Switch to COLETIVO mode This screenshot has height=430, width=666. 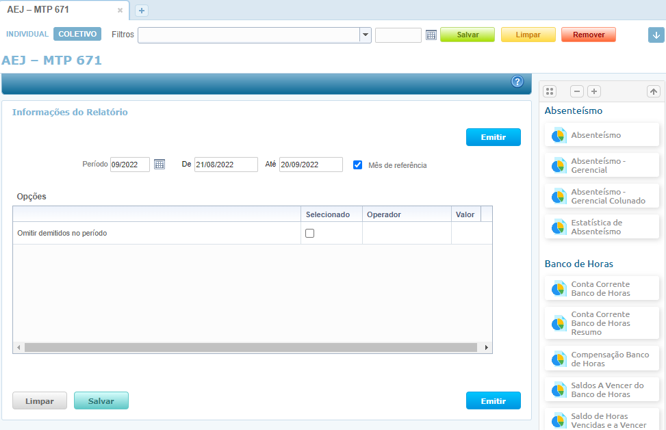(77, 34)
